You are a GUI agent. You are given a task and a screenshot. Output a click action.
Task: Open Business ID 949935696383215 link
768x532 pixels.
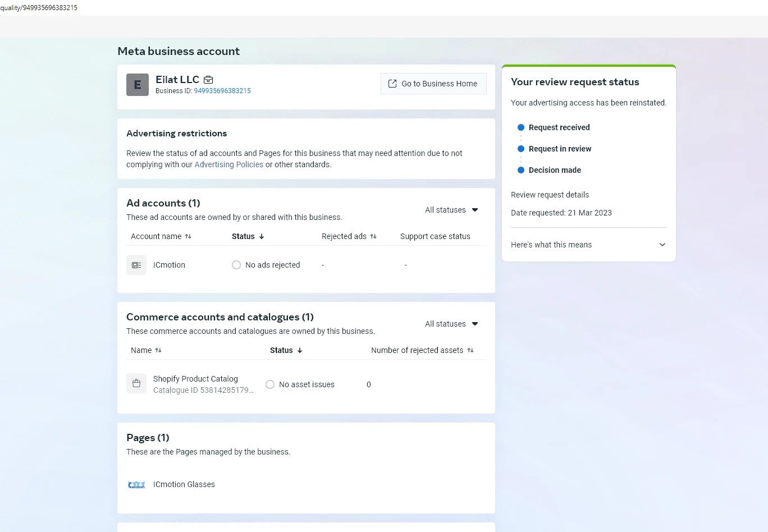point(222,91)
